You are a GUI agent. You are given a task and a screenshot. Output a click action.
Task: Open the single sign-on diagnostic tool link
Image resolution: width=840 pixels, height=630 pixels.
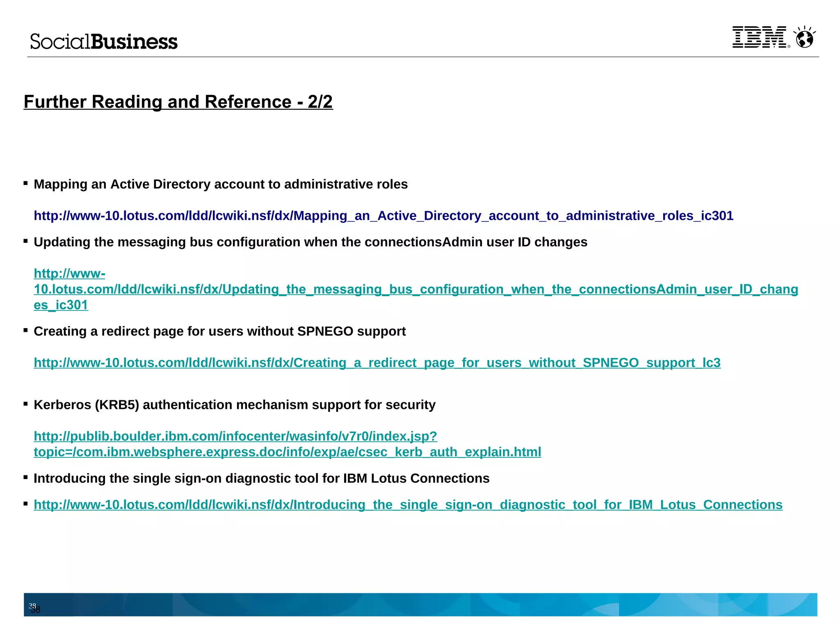coord(408,504)
